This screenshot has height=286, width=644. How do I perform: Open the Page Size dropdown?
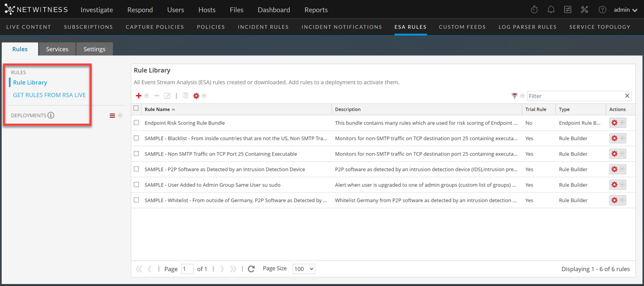[303, 269]
